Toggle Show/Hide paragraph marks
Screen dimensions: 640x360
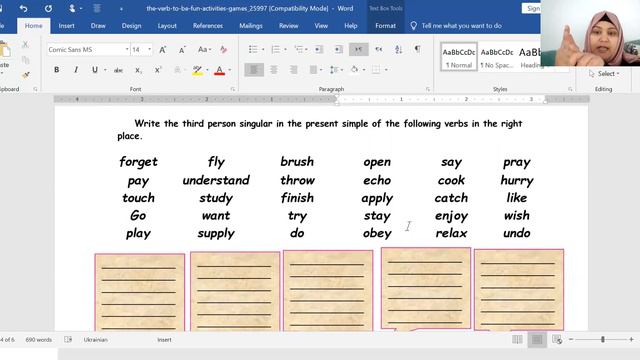tap(418, 49)
